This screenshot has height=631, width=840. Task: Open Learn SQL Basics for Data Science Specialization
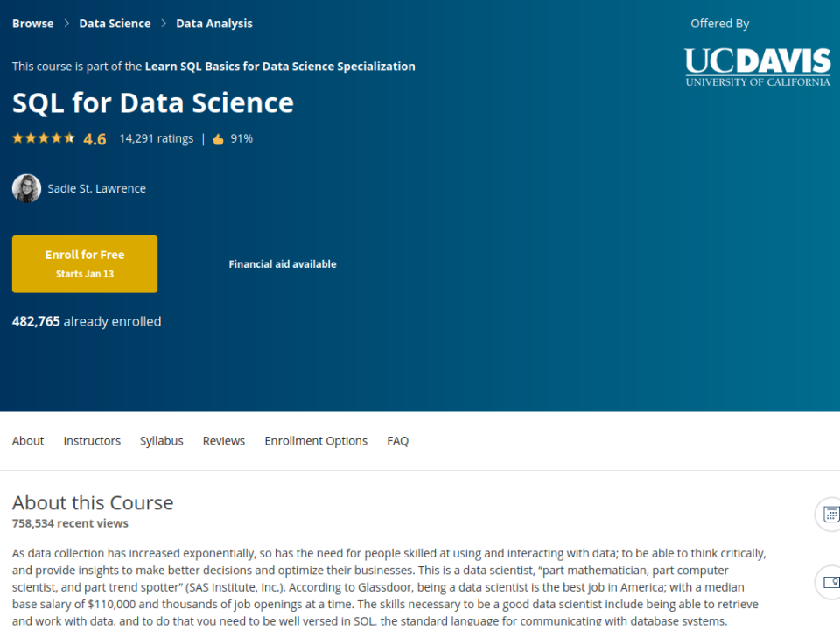pyautogui.click(x=280, y=66)
